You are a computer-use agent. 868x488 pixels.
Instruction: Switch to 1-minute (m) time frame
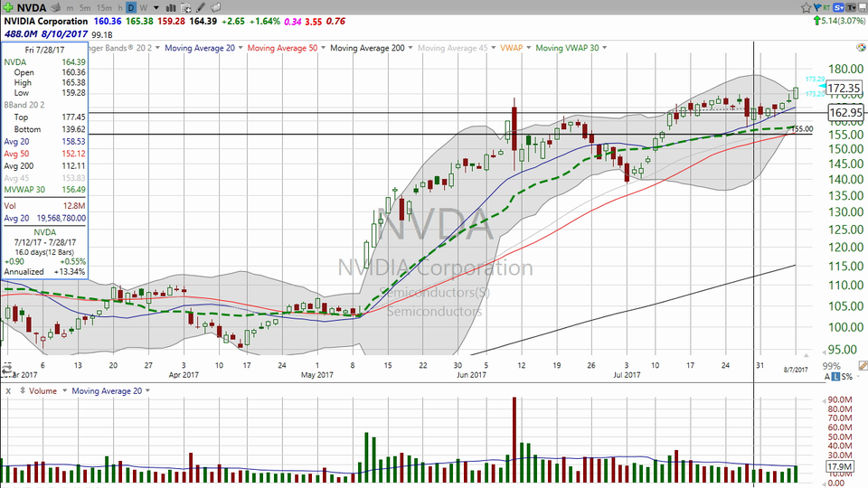pyautogui.click(x=70, y=8)
